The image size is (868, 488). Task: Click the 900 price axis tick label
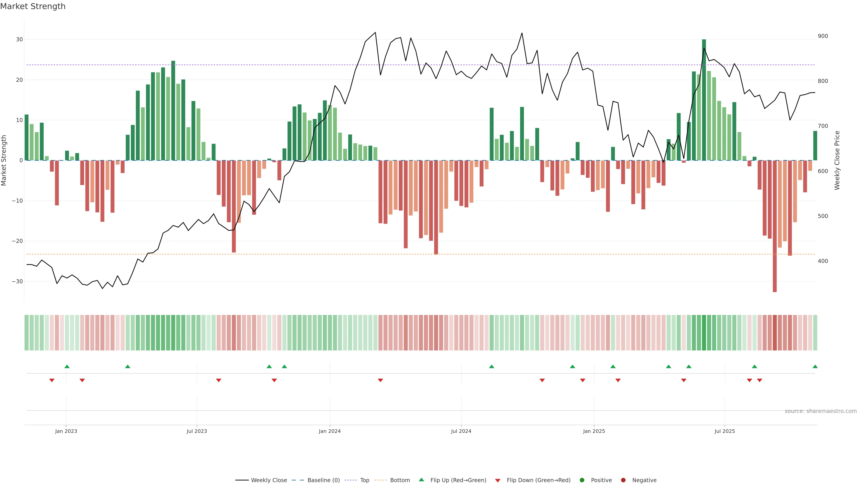[823, 36]
